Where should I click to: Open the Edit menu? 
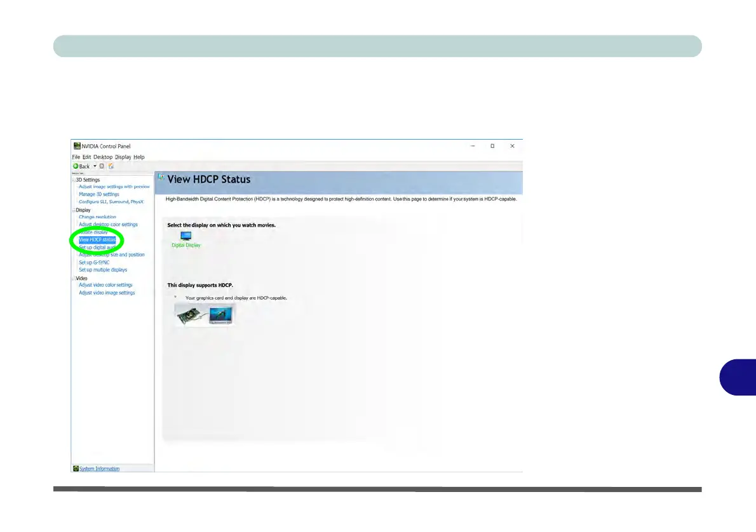point(87,157)
